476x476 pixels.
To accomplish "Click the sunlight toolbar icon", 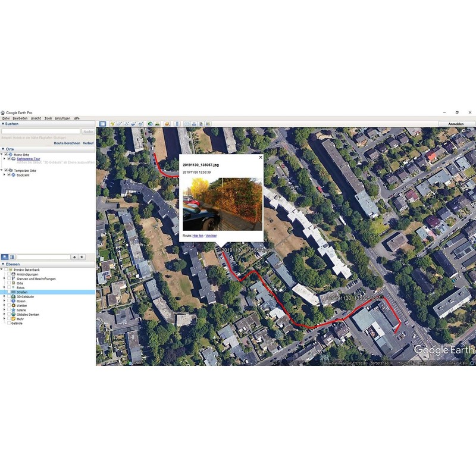I will [158, 124].
